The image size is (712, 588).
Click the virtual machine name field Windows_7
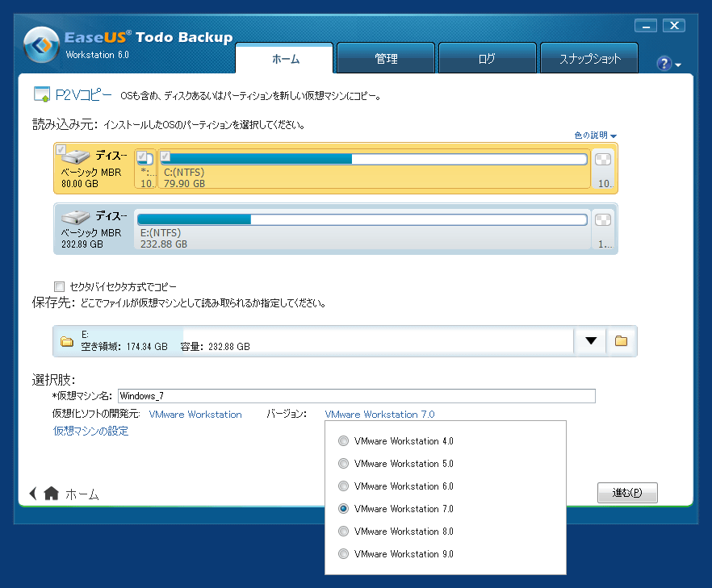(x=357, y=396)
